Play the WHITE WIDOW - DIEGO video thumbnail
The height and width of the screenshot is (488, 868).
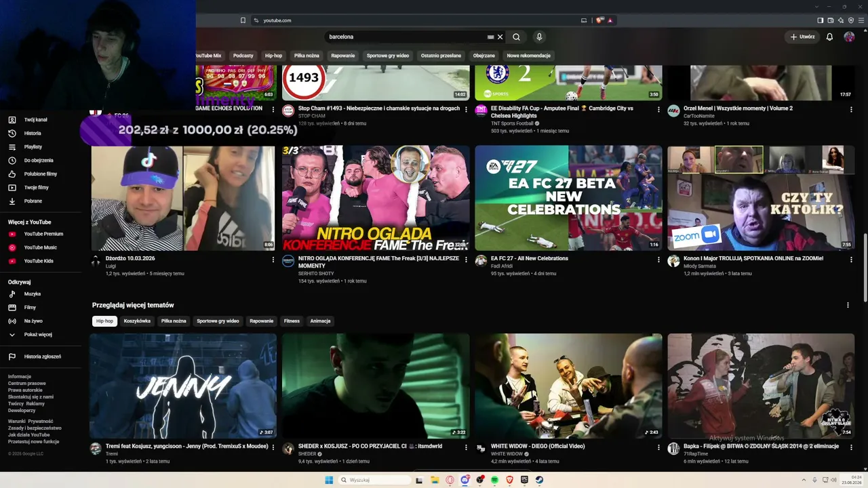tap(568, 386)
